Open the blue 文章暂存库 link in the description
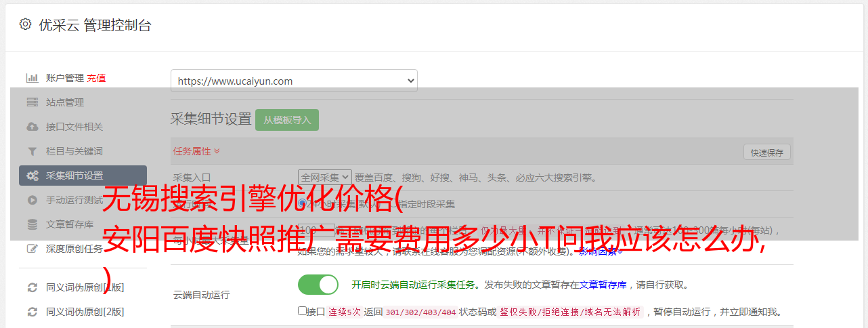This screenshot has height=328, width=868. (603, 285)
